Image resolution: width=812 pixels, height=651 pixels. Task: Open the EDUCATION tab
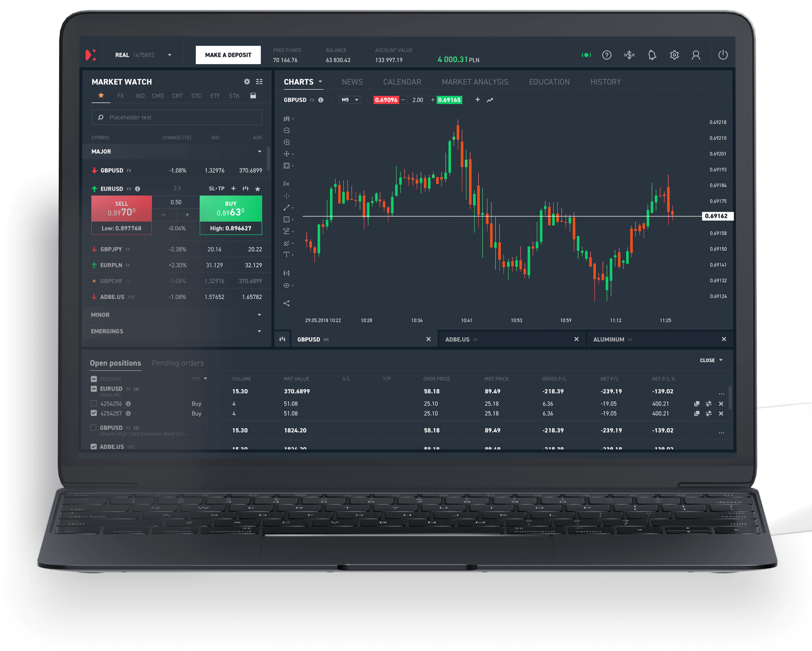[x=549, y=82]
